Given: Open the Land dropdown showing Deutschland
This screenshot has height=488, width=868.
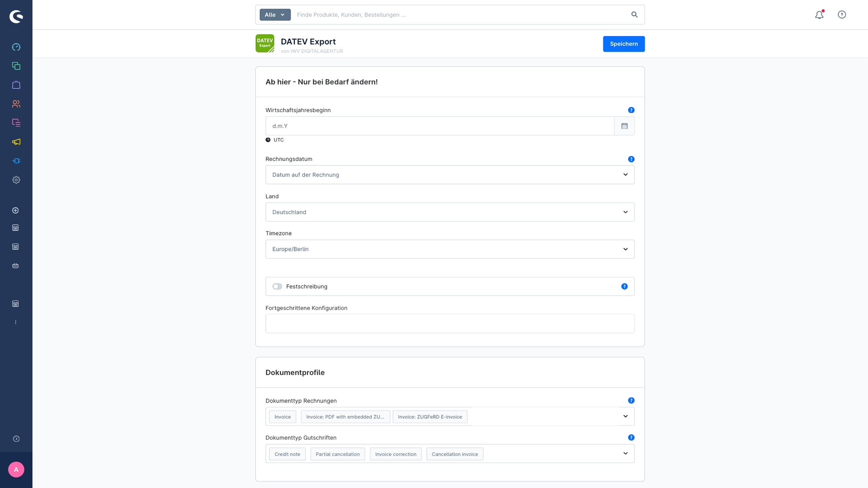Looking at the screenshot, I should click(x=450, y=212).
